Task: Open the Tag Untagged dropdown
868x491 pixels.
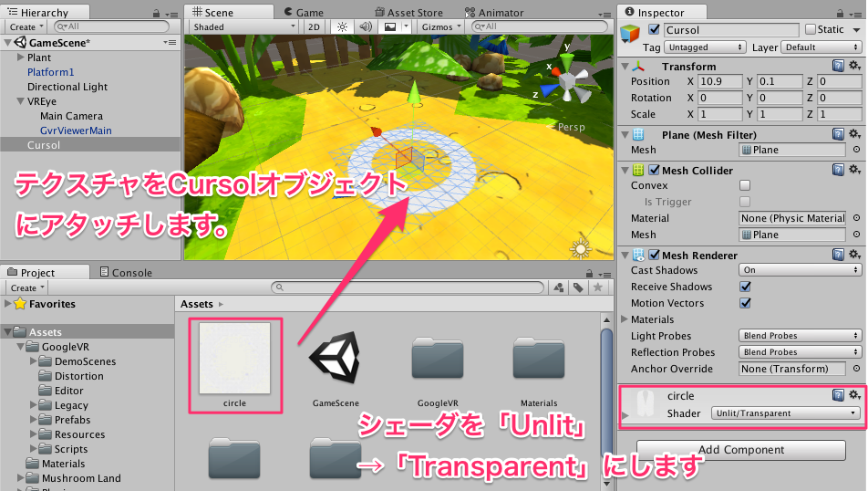Action: (705, 47)
